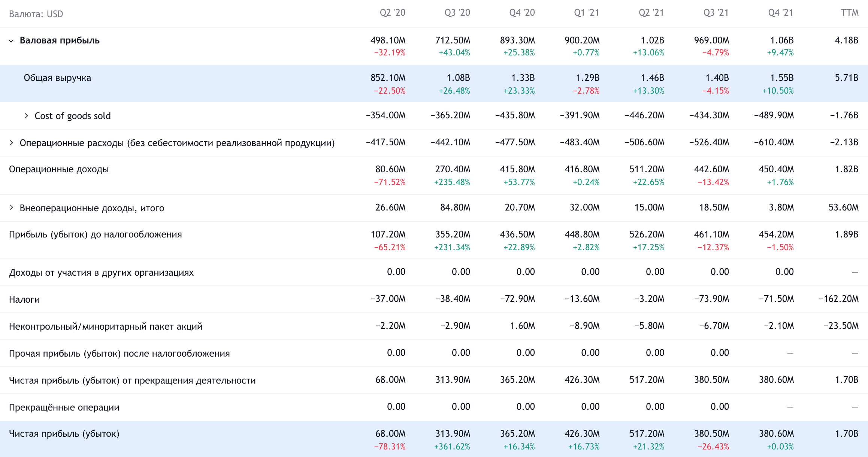Click taxes TTM value −162.20M
Screen dimensions: 868x457
click(x=839, y=299)
